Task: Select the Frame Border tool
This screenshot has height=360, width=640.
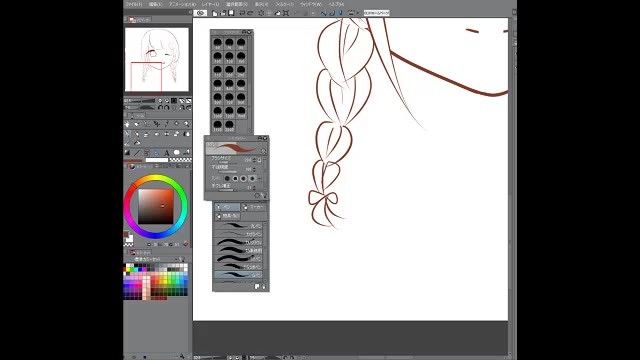Action: click(147, 153)
